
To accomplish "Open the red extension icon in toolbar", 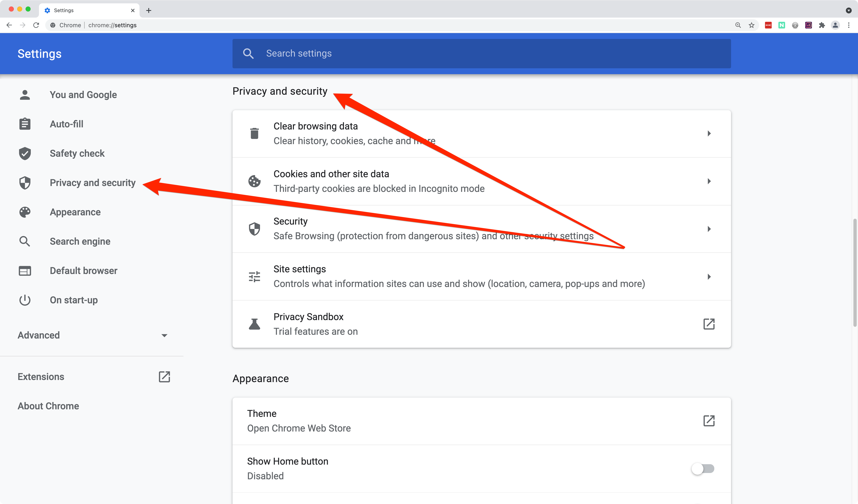I will coord(768,25).
